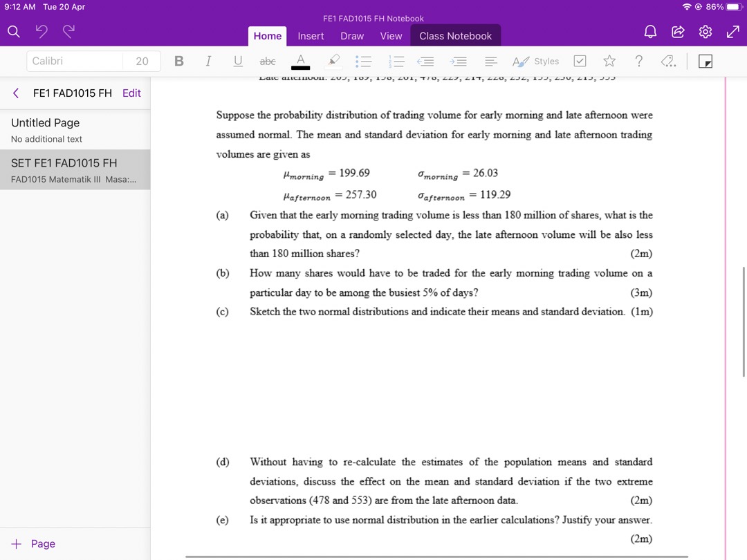Redo the last edit
Viewport: 747px width, 560px height.
(x=67, y=31)
